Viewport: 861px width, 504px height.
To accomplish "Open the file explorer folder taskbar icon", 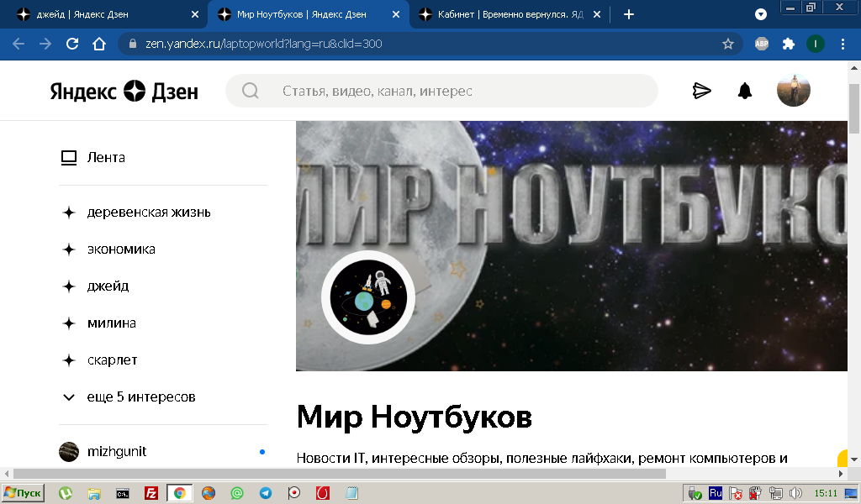I will (x=94, y=494).
